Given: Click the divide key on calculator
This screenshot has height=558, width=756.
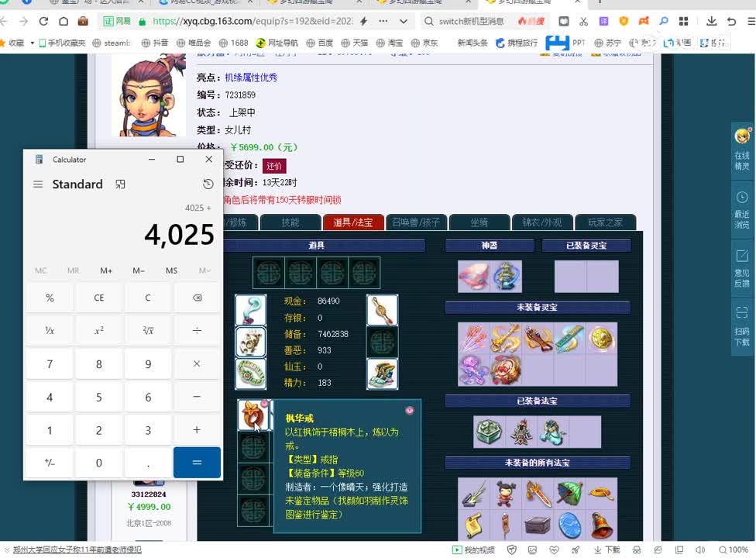Looking at the screenshot, I should (x=198, y=330).
